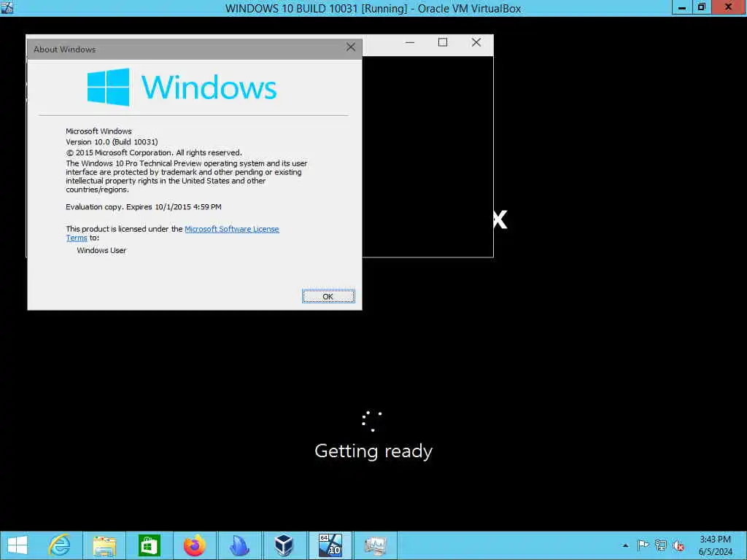Open the Windows Store taskbar icon

pyautogui.click(x=149, y=545)
